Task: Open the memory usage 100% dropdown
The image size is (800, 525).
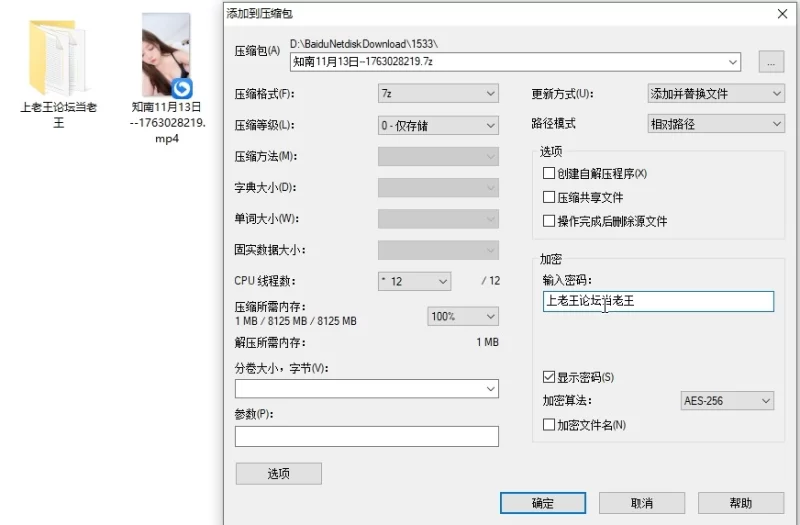Action: pyautogui.click(x=463, y=316)
